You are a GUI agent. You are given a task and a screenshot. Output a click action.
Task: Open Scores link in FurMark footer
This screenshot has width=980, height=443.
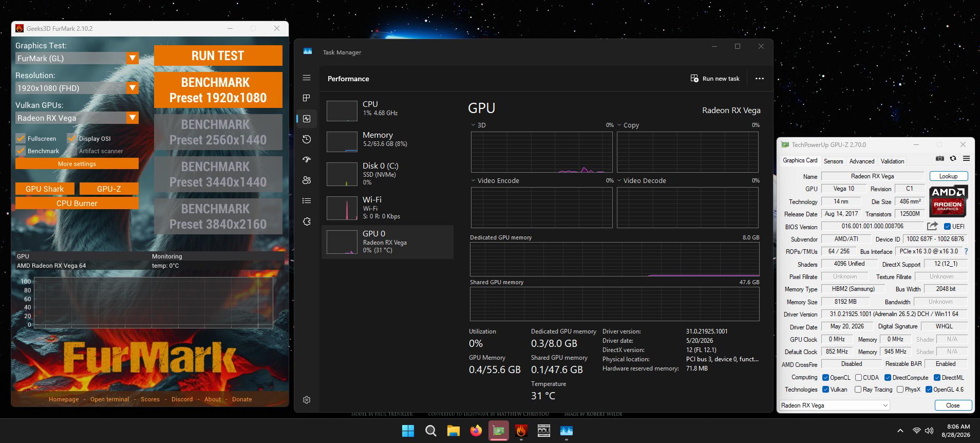(x=150, y=399)
